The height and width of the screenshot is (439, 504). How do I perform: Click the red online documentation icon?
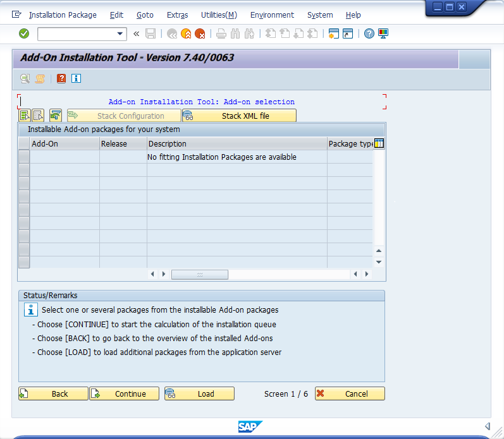[61, 78]
